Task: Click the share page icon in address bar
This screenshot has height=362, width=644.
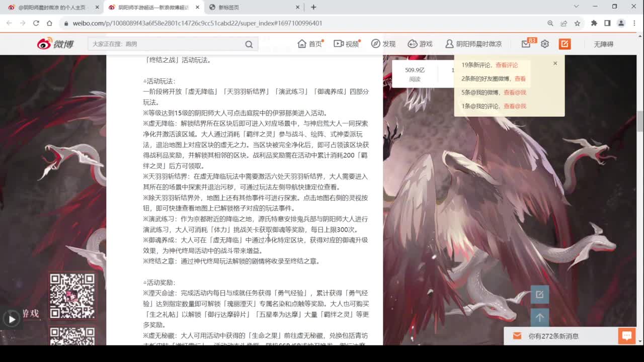Action: pos(564,23)
